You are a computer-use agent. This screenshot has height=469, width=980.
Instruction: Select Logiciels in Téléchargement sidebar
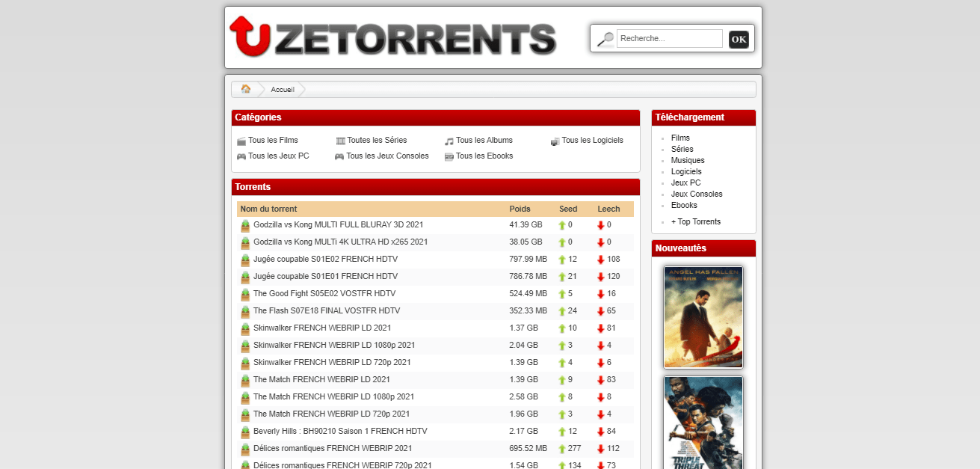[x=686, y=171]
